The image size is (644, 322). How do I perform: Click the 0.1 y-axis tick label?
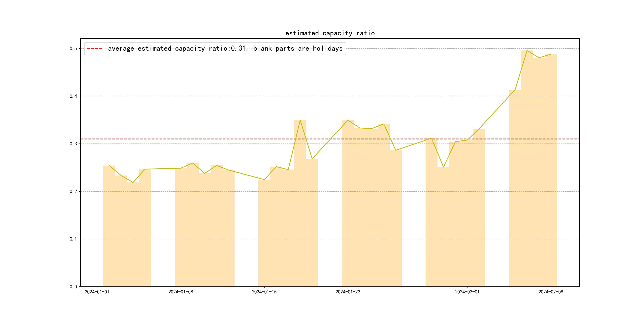pos(73,239)
